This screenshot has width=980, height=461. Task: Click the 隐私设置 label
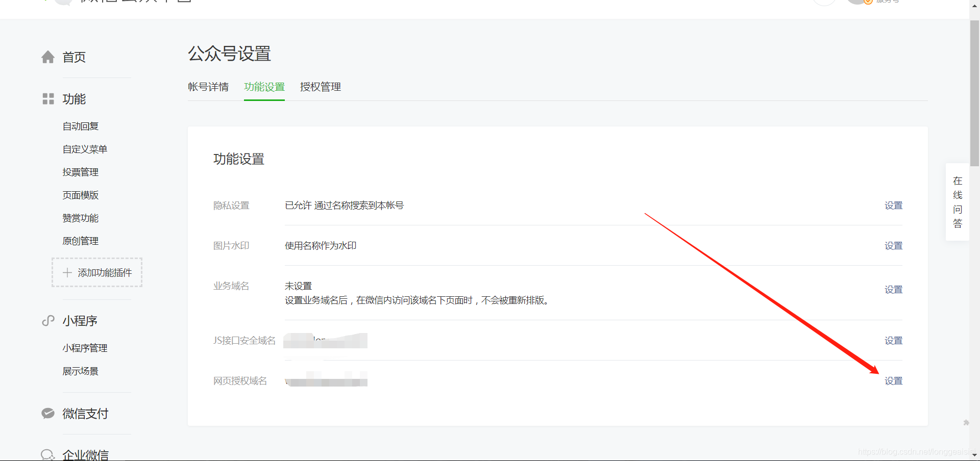[231, 206]
